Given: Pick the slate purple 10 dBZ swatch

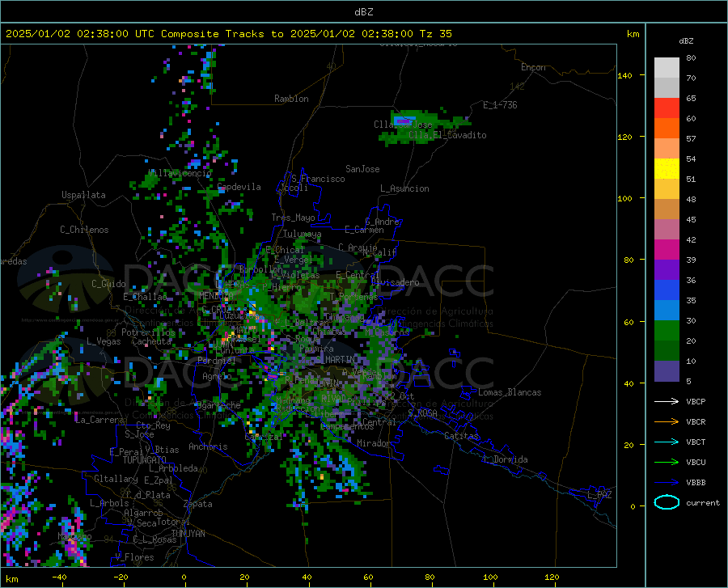Looking at the screenshot, I should tap(667, 371).
